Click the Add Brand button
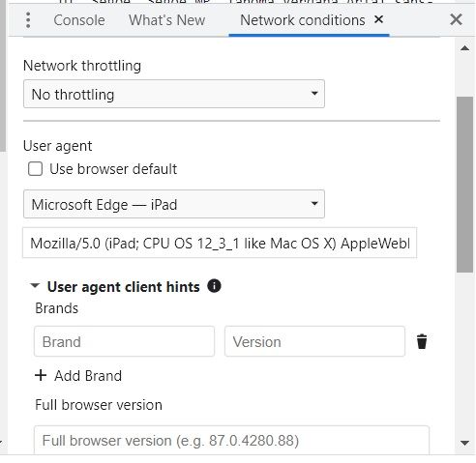The height and width of the screenshot is (463, 476). 78,376
